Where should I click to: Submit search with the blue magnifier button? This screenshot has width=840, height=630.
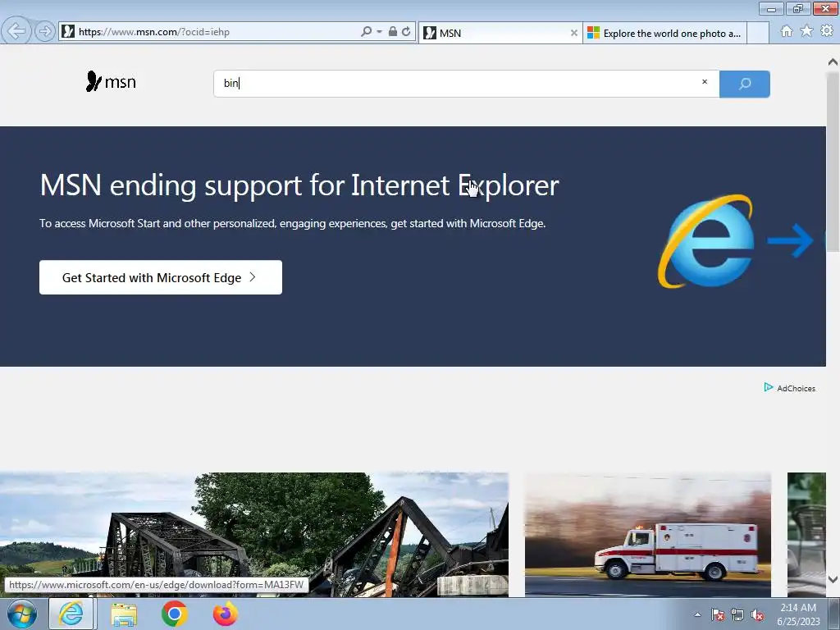[745, 84]
